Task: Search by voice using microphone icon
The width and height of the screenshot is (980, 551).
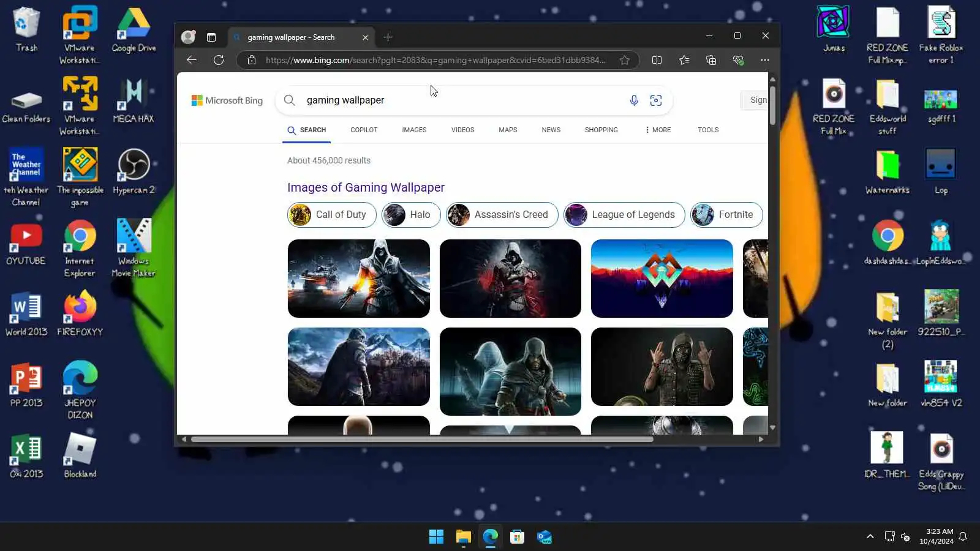Action: (634, 100)
